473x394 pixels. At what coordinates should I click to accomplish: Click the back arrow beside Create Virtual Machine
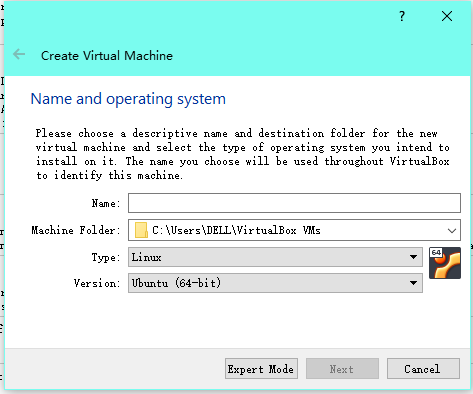pyautogui.click(x=19, y=54)
